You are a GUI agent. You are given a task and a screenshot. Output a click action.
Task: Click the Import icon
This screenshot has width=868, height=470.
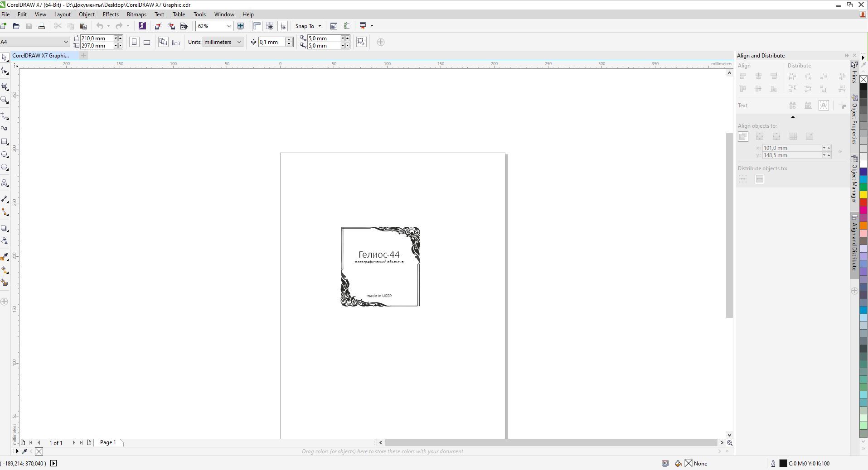[x=158, y=26]
